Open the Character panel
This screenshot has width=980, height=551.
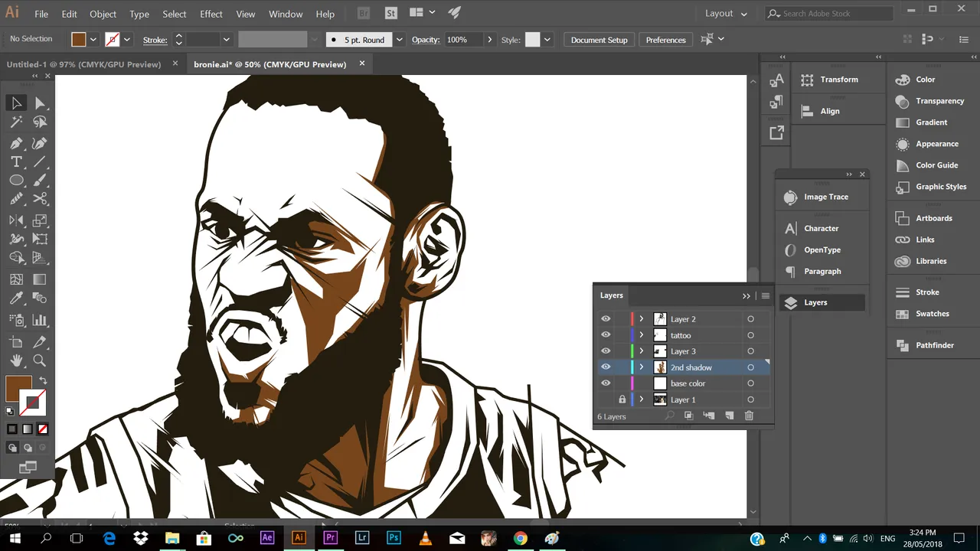[822, 229]
